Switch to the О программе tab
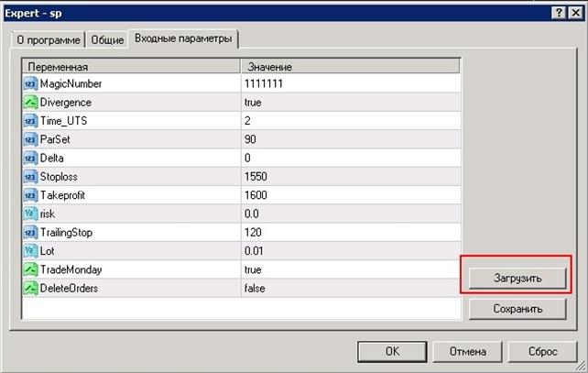The height and width of the screenshot is (373, 588). (x=47, y=40)
